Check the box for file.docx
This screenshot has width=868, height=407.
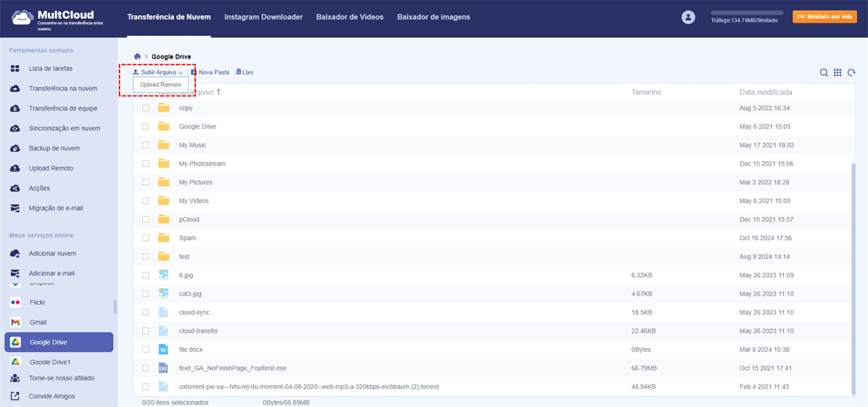pyautogui.click(x=145, y=350)
